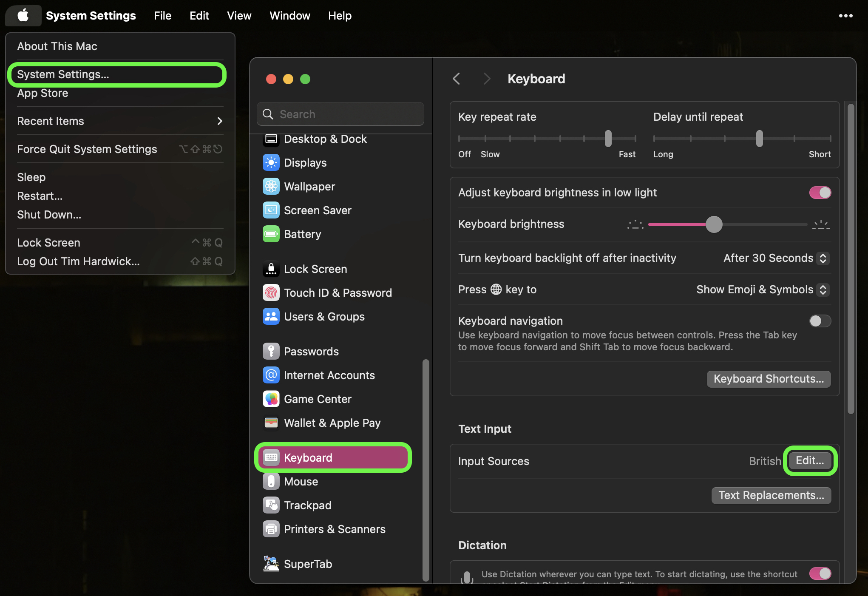The image size is (868, 596).
Task: Open the Show Emoji & Symbols popup
Action: point(763,289)
